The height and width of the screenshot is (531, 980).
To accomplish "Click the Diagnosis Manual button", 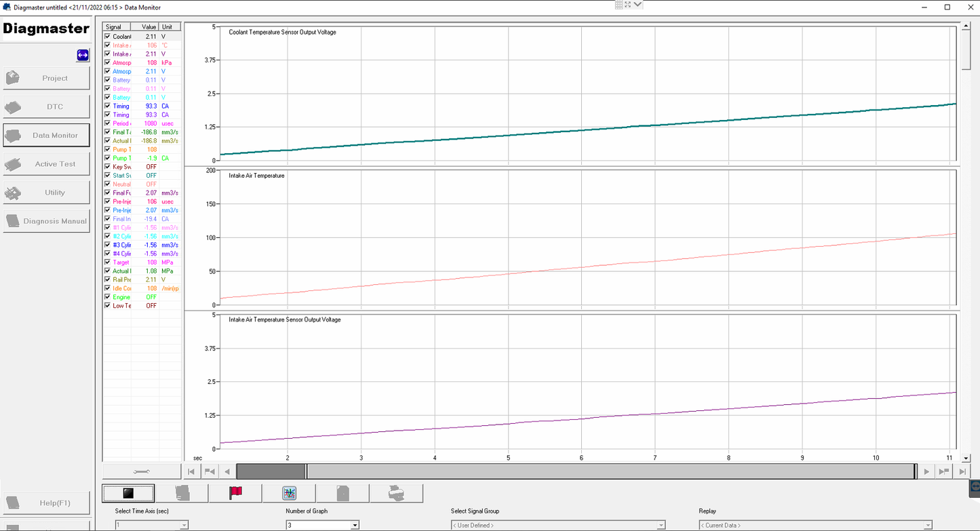I will click(x=46, y=221).
